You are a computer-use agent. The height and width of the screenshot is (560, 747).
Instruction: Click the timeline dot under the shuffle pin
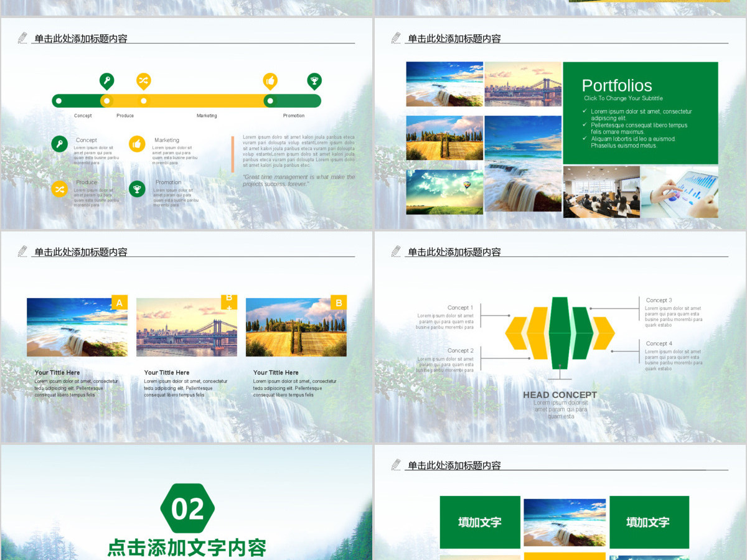144,101
